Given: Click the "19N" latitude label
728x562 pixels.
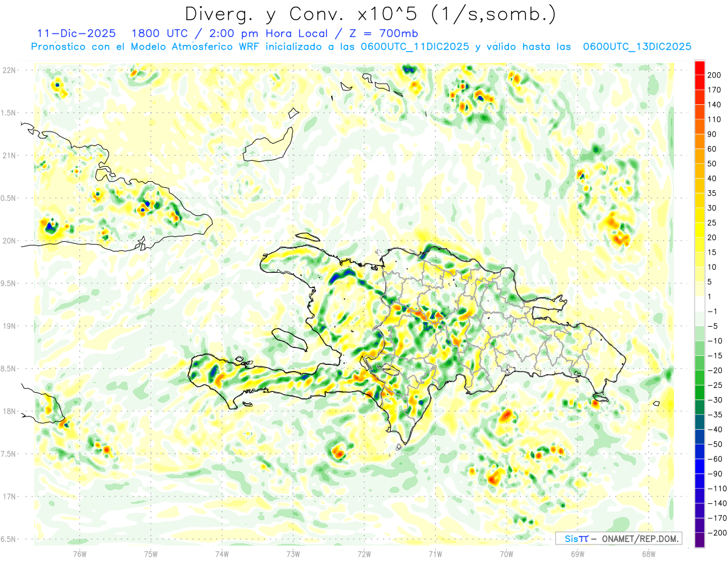Looking at the screenshot, I should tap(10, 326).
